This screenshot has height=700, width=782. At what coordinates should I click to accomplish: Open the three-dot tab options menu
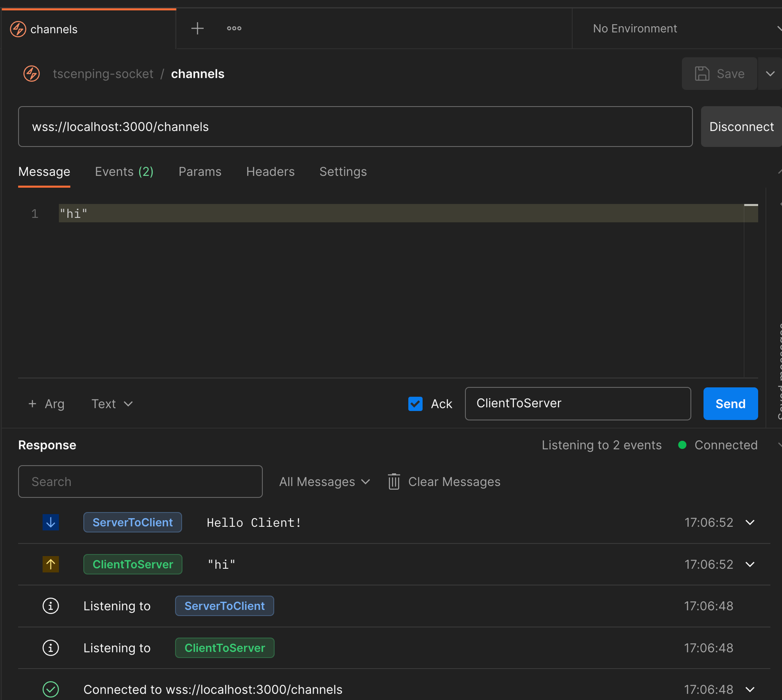pyautogui.click(x=234, y=29)
